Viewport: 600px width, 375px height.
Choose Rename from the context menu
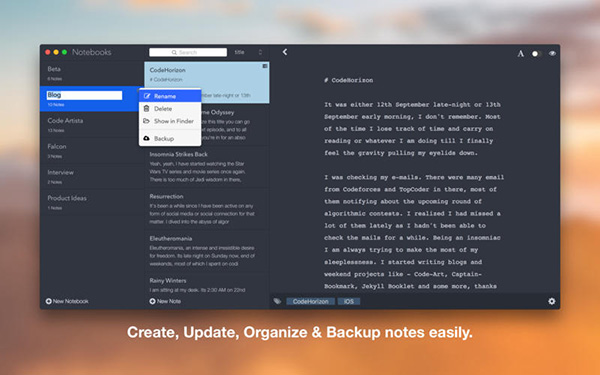(x=170, y=96)
